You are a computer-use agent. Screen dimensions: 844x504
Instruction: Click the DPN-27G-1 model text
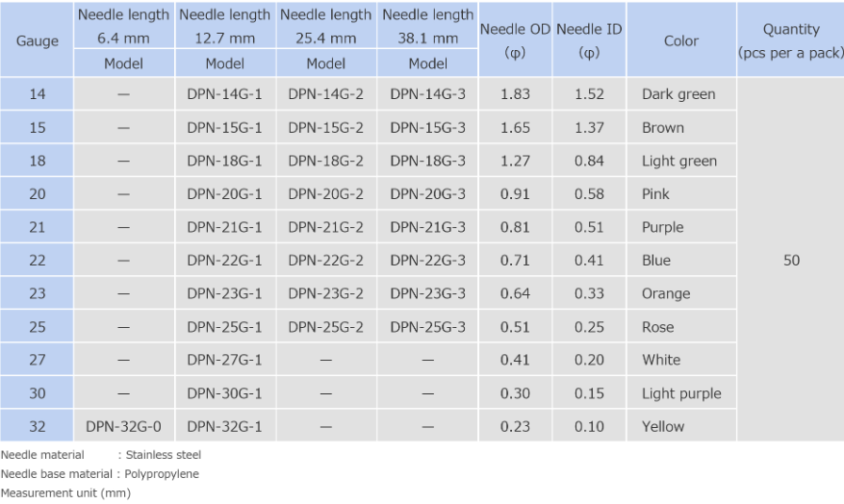(x=224, y=360)
